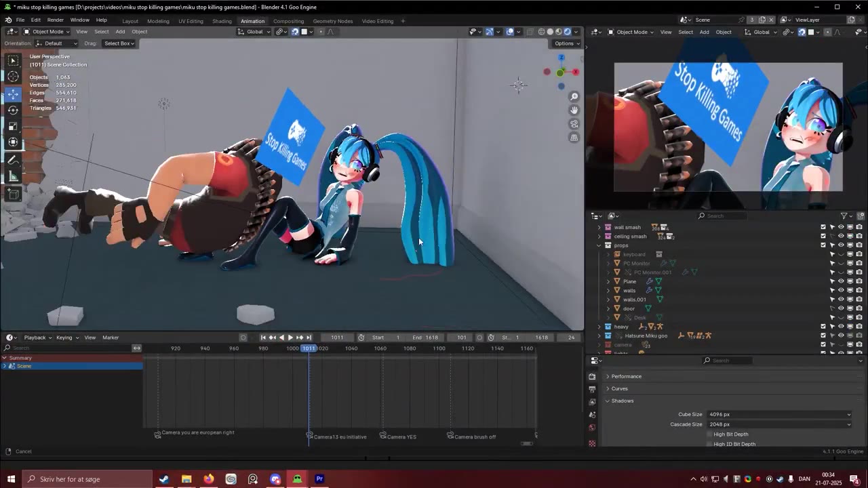Viewport: 868px width, 488px height.
Task: Switch to the Shading workspace tab
Action: 222,21
